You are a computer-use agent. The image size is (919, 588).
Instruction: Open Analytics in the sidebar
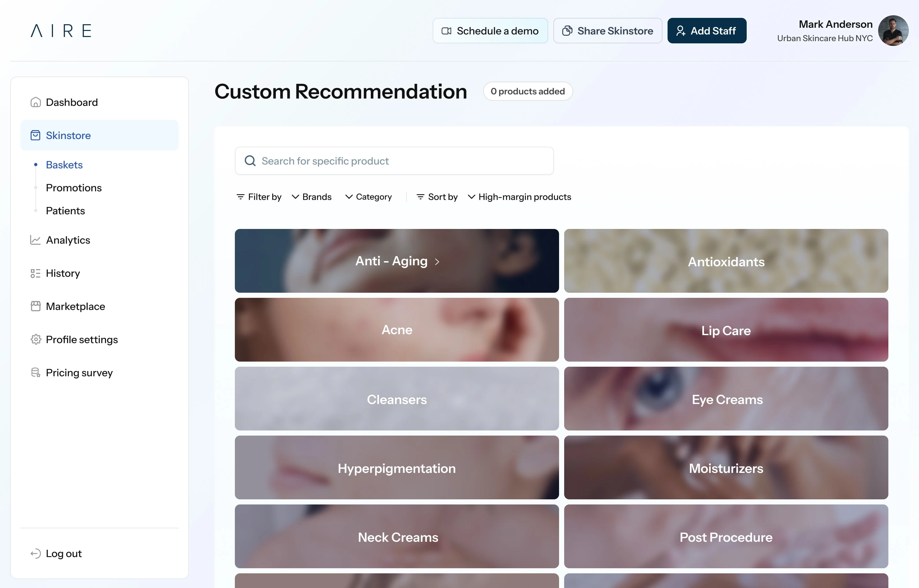[99, 240]
